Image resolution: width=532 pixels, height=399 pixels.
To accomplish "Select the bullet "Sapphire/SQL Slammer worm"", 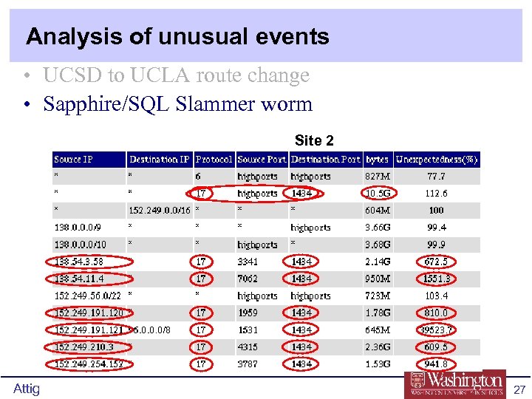I will coord(178,104).
